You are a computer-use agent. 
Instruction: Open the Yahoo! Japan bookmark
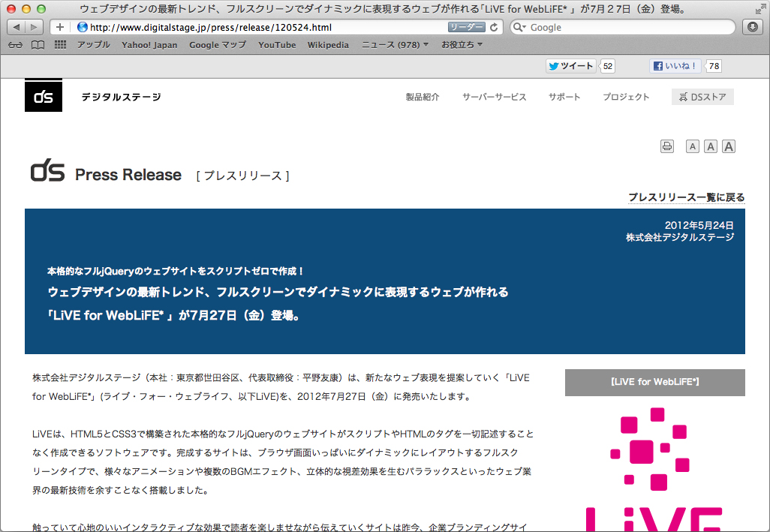149,45
